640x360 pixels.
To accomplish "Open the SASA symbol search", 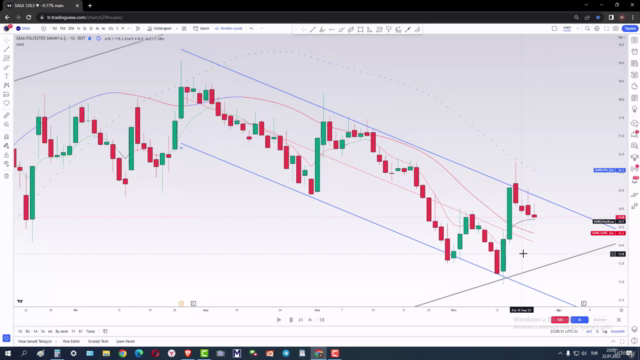I will click(x=23, y=29).
